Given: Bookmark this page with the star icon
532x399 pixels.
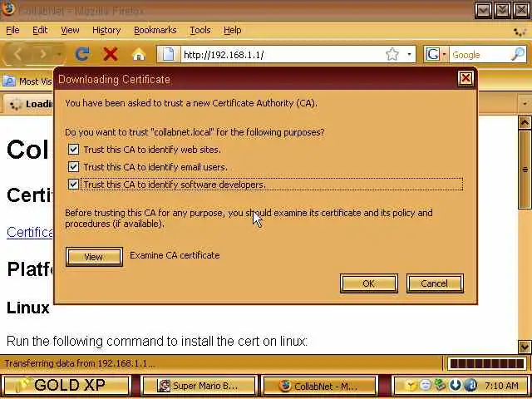Looking at the screenshot, I should tap(392, 54).
